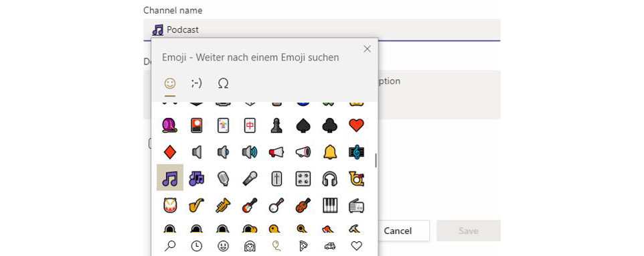Choose the studio microphone emoji

223,179
